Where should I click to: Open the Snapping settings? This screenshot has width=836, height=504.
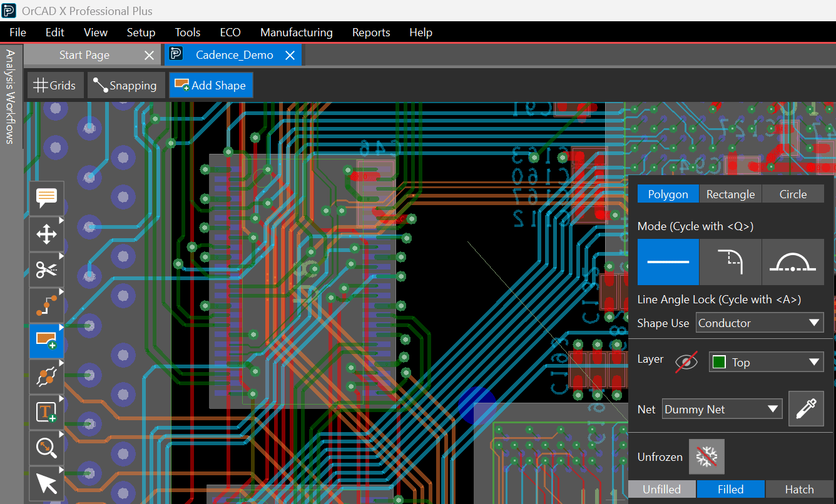[126, 86]
